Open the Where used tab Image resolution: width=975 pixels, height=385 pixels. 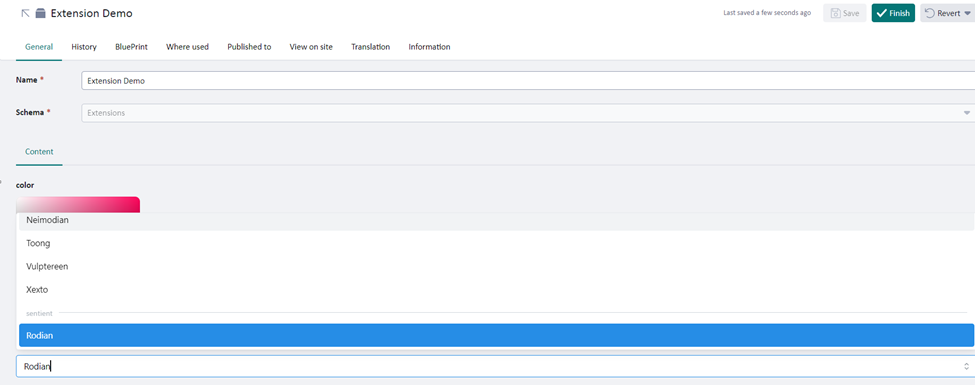coord(187,47)
